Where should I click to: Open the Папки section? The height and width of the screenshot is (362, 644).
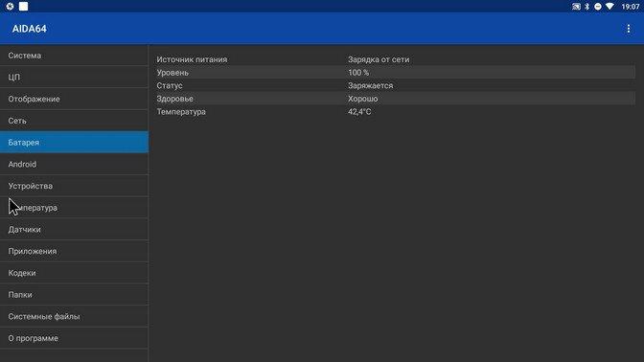[74, 295]
